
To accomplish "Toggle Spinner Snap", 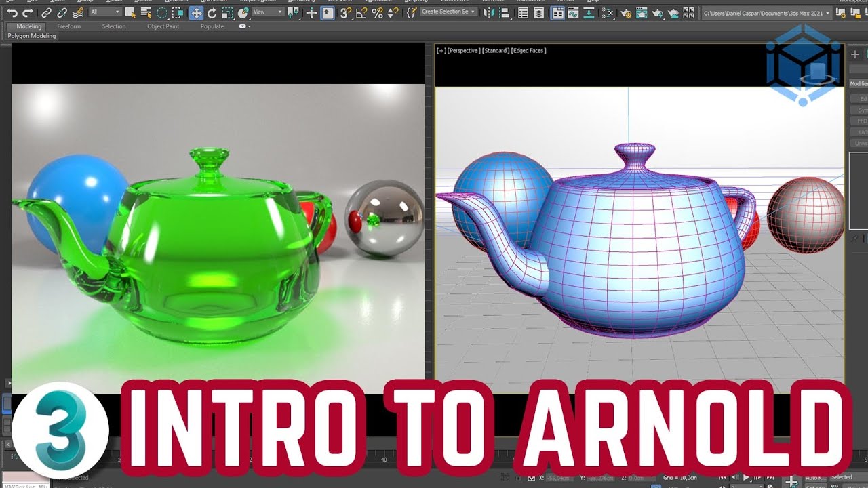I will pyautogui.click(x=391, y=13).
